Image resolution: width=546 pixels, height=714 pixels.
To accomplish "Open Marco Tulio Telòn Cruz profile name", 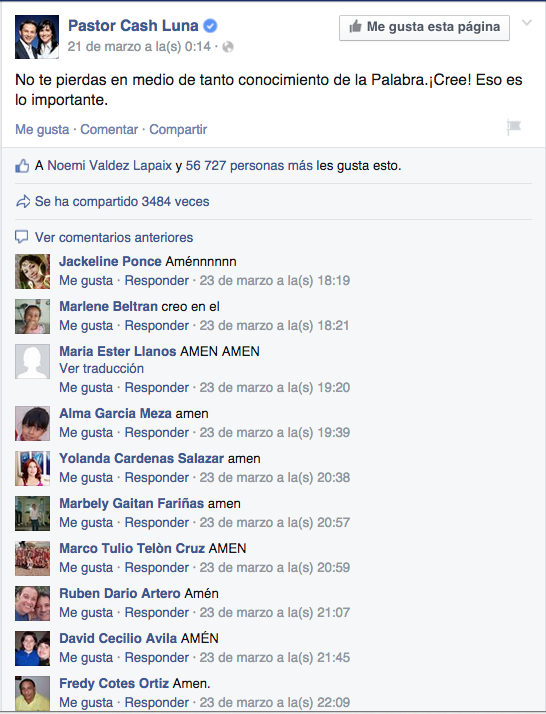I will click(x=132, y=548).
